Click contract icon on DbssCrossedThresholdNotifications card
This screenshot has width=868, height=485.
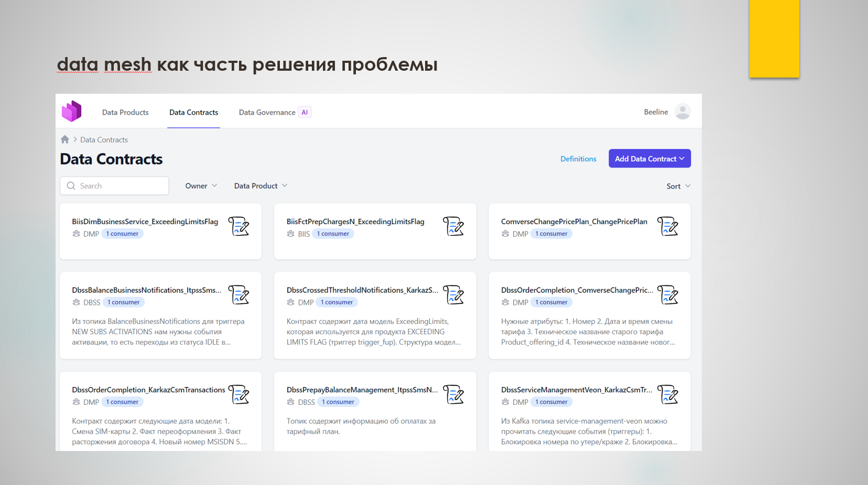click(x=453, y=295)
